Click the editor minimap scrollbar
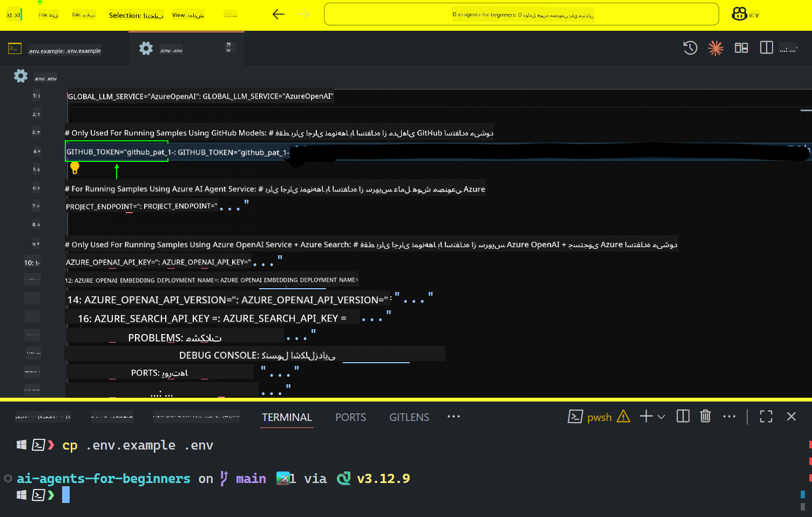Viewport: 812px width, 517px height. [x=806, y=243]
